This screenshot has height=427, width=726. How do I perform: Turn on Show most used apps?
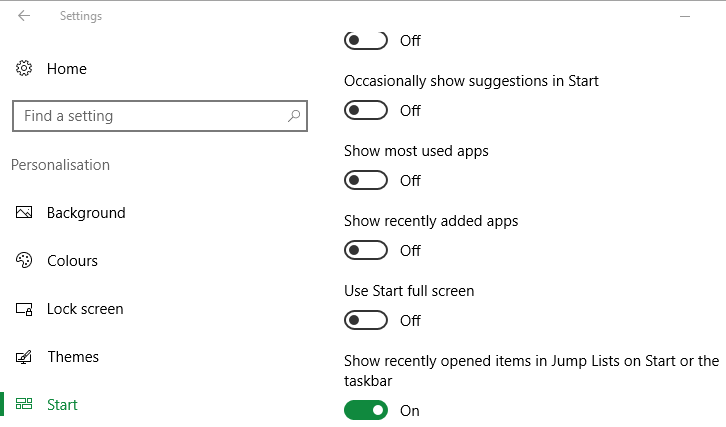tap(366, 180)
